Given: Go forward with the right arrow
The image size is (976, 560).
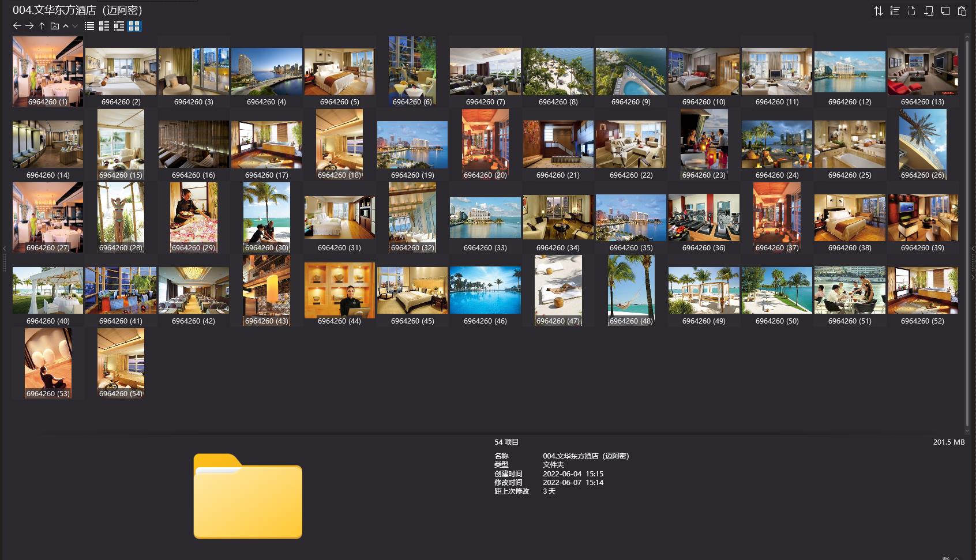Looking at the screenshot, I should tap(29, 26).
